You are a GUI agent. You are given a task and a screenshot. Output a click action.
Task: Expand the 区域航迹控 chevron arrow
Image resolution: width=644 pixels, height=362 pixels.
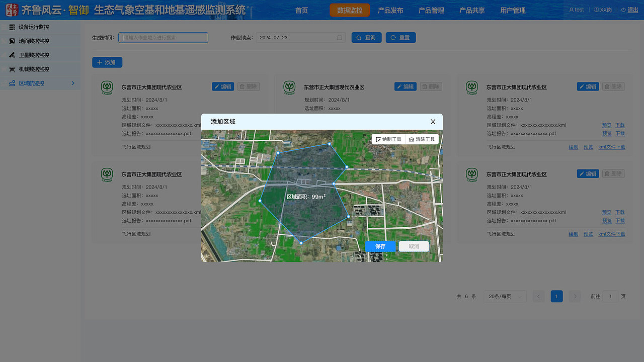pos(73,83)
